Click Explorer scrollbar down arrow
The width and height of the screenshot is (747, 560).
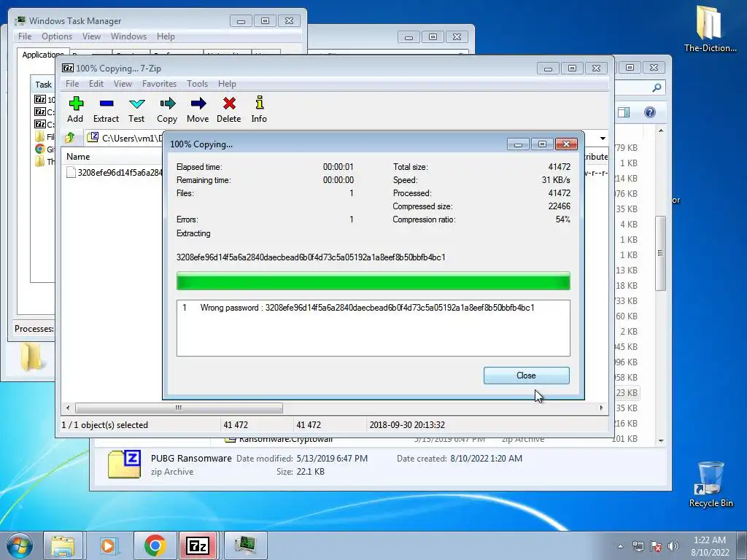point(661,440)
